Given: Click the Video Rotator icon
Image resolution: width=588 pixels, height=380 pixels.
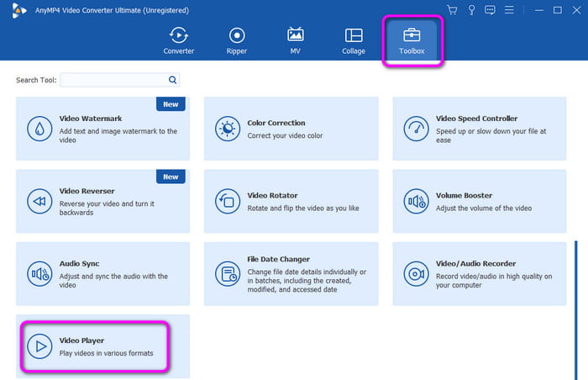Looking at the screenshot, I should pos(228,201).
